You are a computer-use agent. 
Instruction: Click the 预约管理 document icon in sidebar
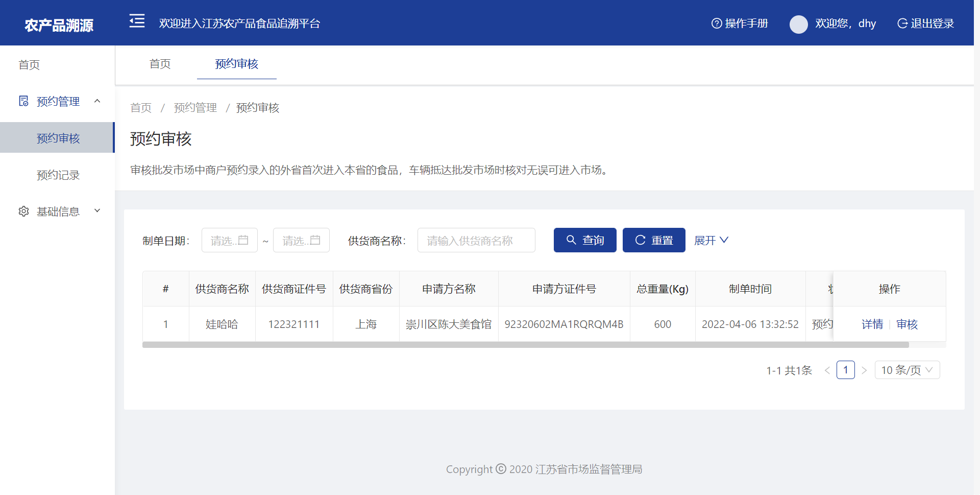click(23, 101)
